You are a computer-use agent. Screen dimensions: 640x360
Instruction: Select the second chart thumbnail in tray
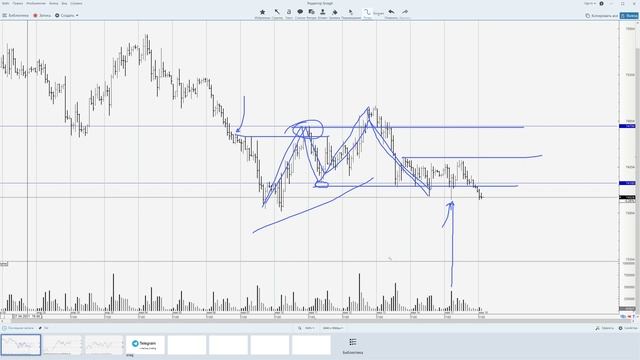[62, 345]
